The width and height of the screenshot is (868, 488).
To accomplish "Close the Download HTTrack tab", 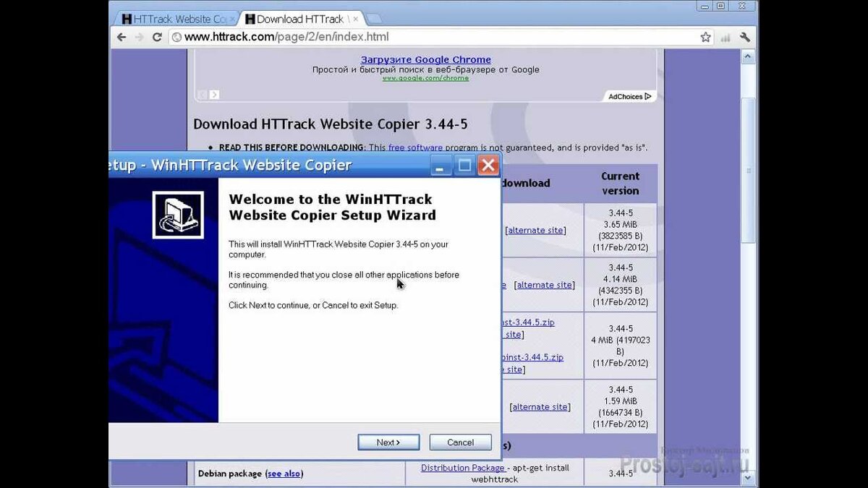I will [355, 19].
